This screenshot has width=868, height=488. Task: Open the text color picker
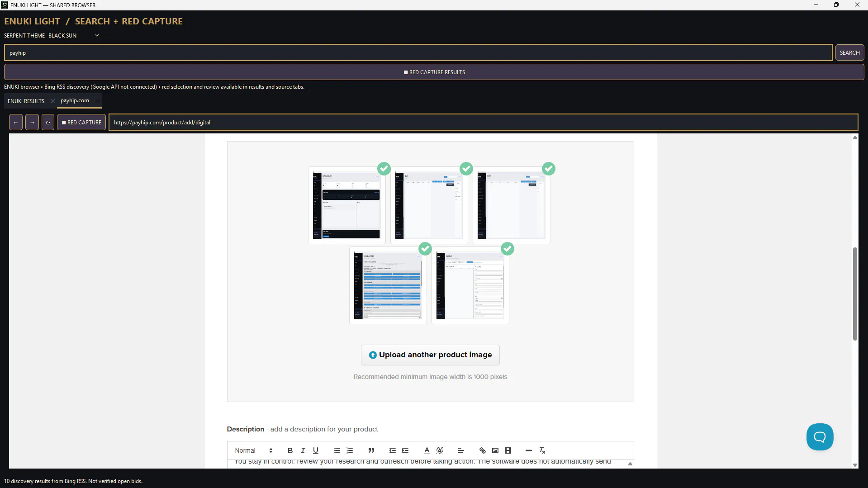[x=427, y=450]
